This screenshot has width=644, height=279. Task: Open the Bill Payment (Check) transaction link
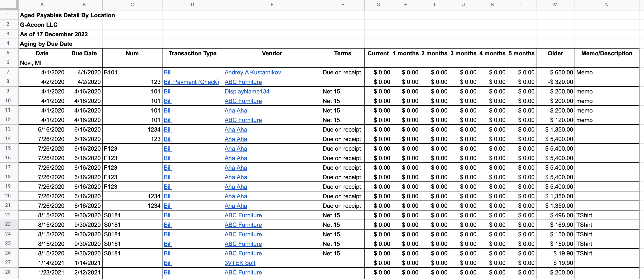click(191, 82)
